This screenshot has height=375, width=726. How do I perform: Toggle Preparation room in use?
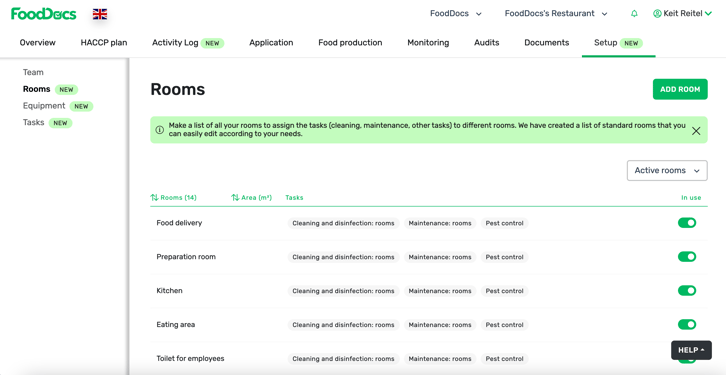(x=687, y=257)
